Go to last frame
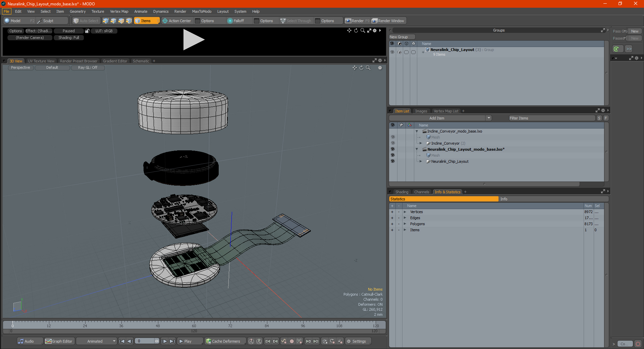Image resolution: width=644 pixels, height=349 pixels. click(172, 341)
